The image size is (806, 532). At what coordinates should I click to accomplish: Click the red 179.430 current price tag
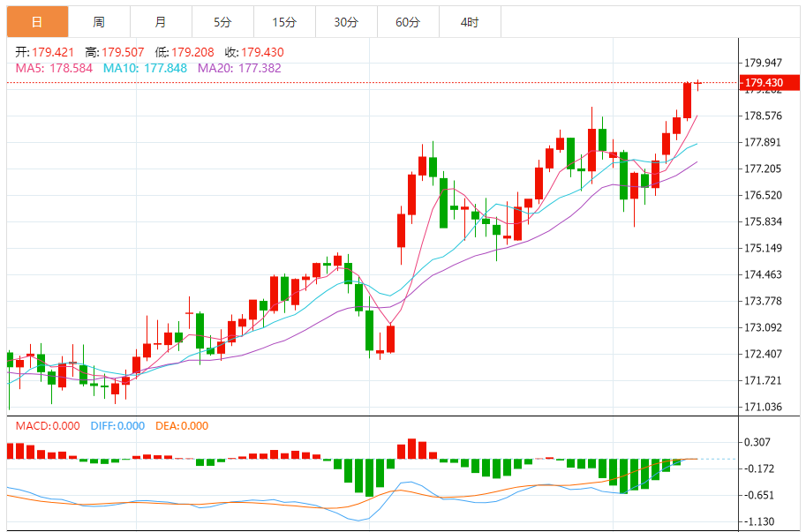click(770, 83)
